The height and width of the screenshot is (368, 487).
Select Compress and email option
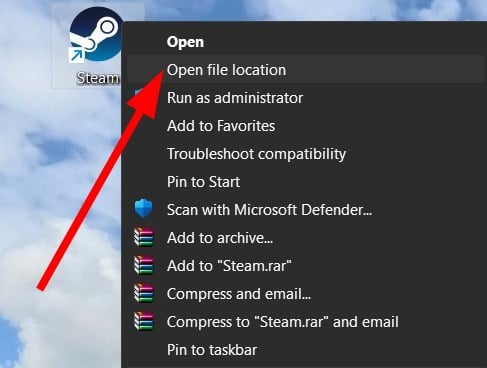coord(305,294)
